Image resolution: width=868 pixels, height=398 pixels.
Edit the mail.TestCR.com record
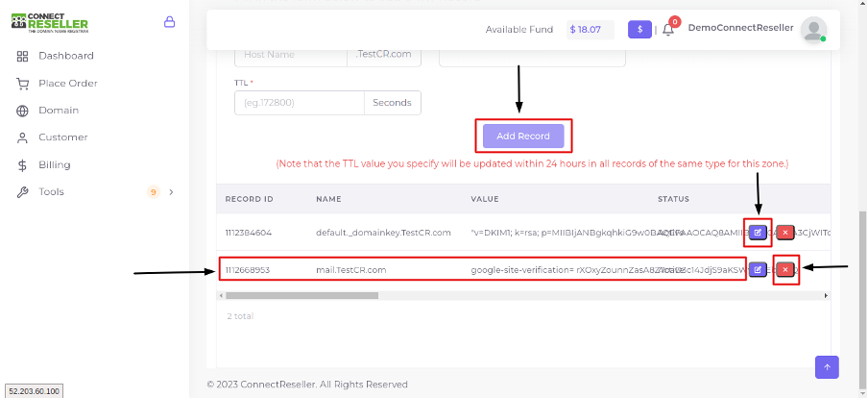point(758,270)
